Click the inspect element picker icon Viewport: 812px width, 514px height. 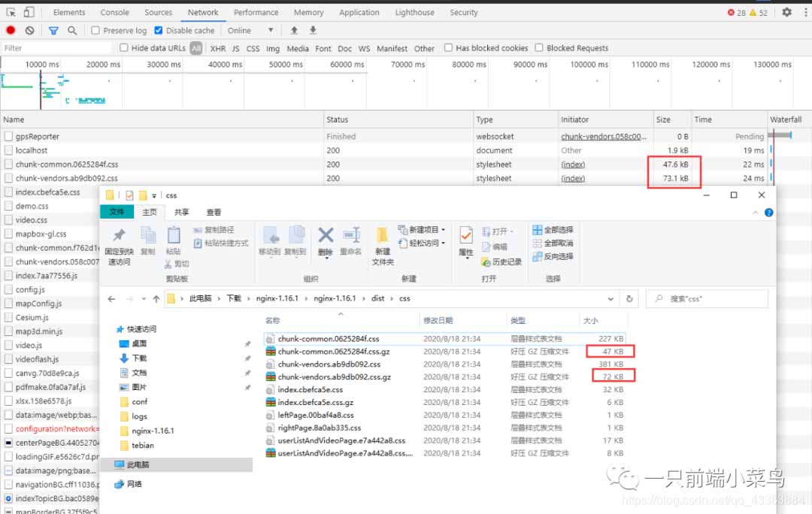click(11, 12)
